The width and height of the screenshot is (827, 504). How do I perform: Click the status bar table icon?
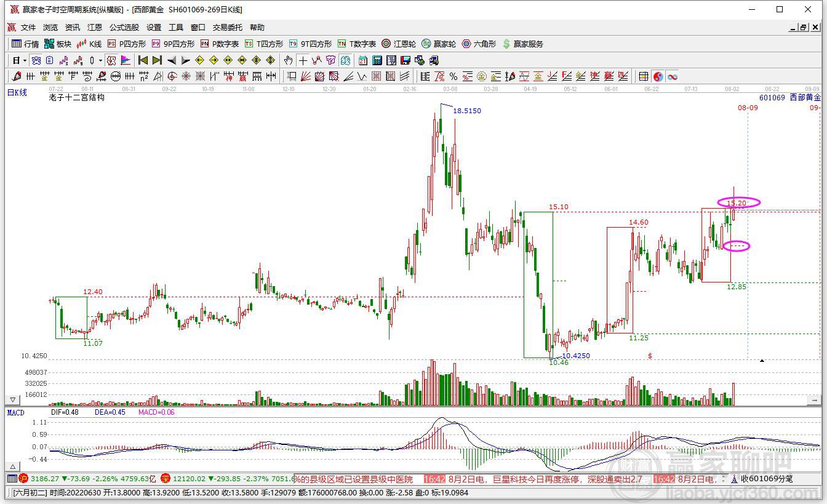point(12,479)
